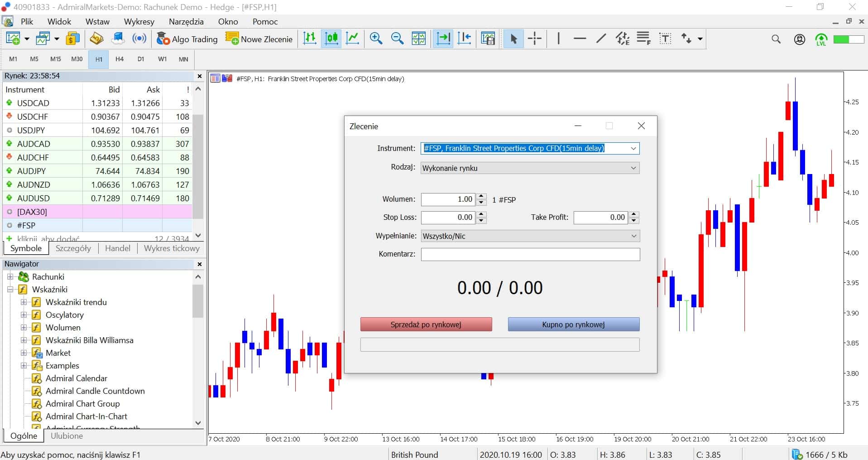Image resolution: width=868 pixels, height=460 pixels.
Task: Select AUDUSD row in Market Watch
Action: [97, 199]
